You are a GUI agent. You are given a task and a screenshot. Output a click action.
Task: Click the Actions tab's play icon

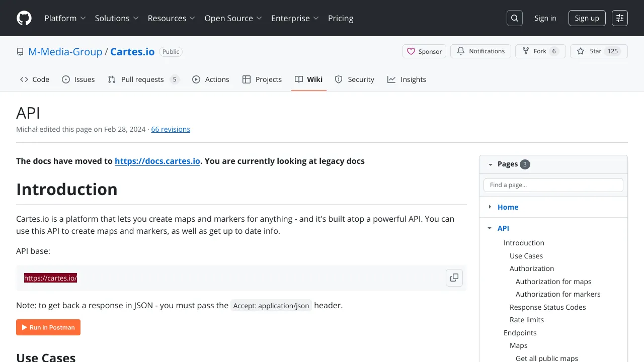tap(196, 79)
